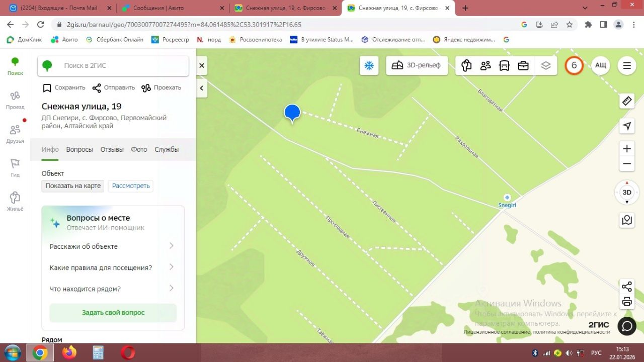Open the share icon on map
Screen dimensions: 644x362
click(x=627, y=287)
